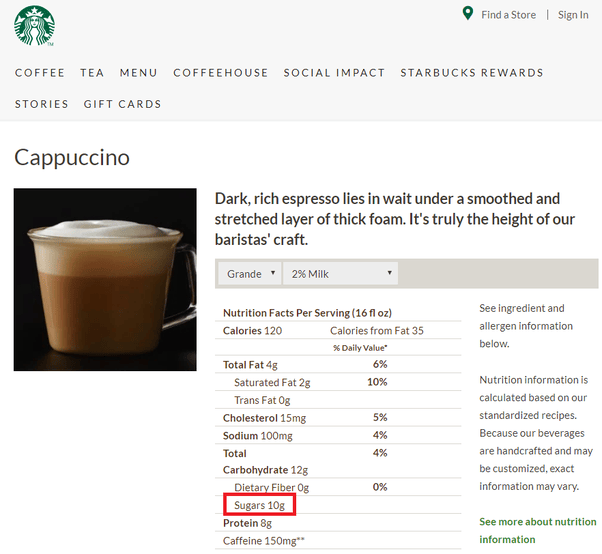Click the Total Carbohydrate 12g label
This screenshot has height=554, width=602.
click(x=265, y=461)
